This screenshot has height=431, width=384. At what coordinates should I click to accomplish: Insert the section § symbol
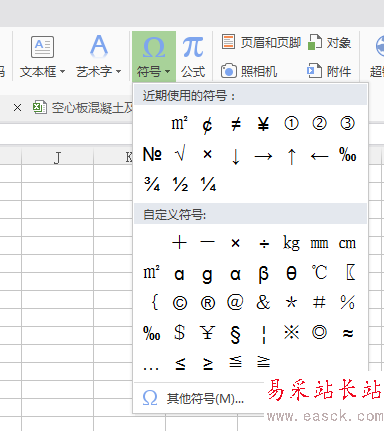pos(235,334)
